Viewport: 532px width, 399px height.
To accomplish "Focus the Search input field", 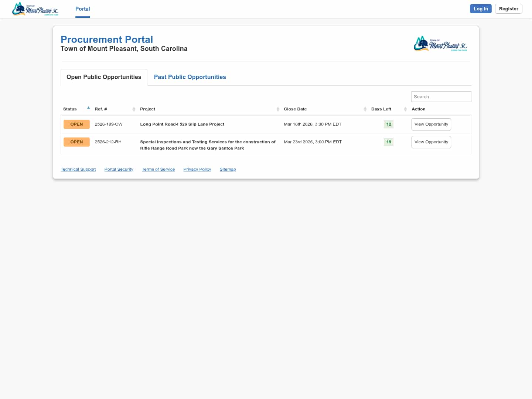I will coord(441,96).
